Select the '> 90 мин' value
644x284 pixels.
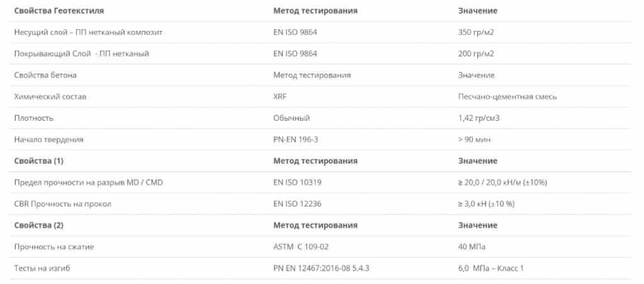click(x=474, y=140)
